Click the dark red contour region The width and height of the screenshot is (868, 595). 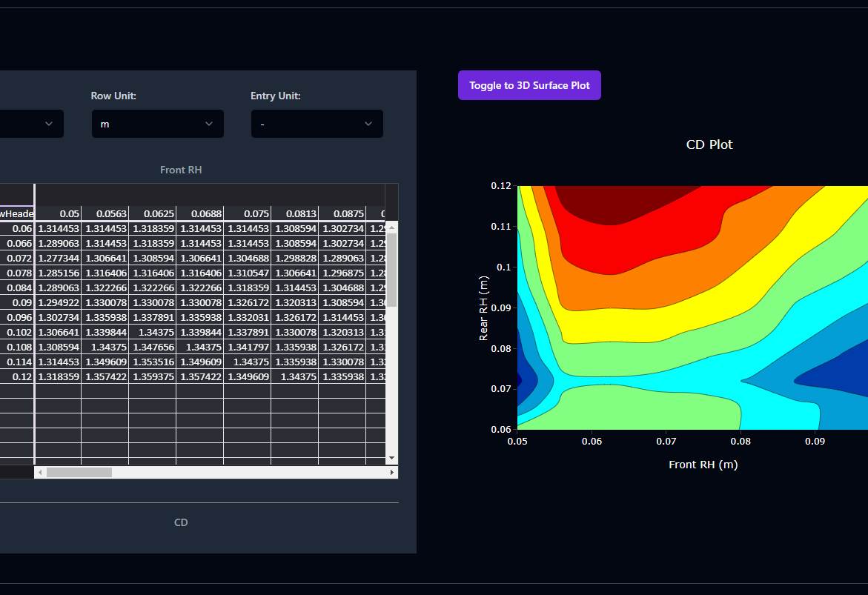tap(614, 202)
